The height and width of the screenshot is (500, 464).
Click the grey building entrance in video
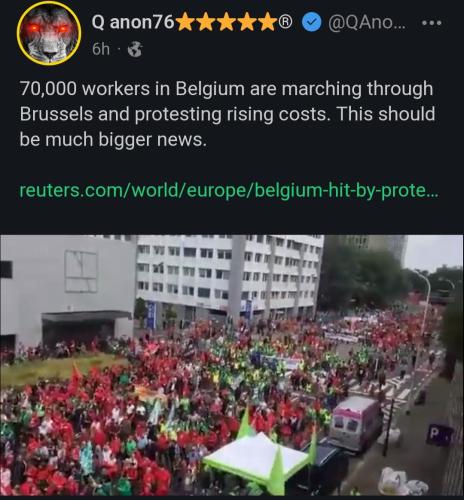pos(86,328)
